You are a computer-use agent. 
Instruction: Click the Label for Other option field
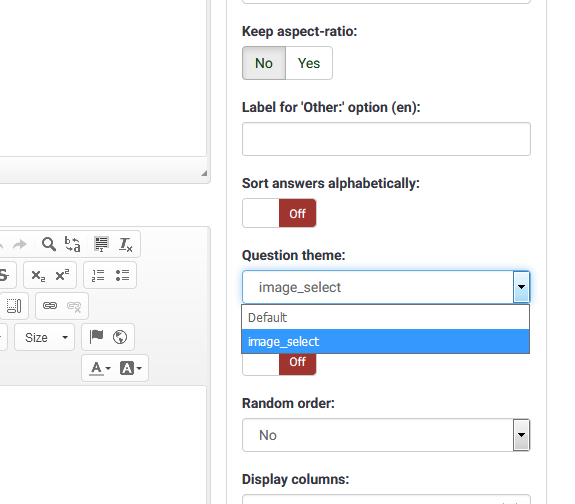(386, 139)
